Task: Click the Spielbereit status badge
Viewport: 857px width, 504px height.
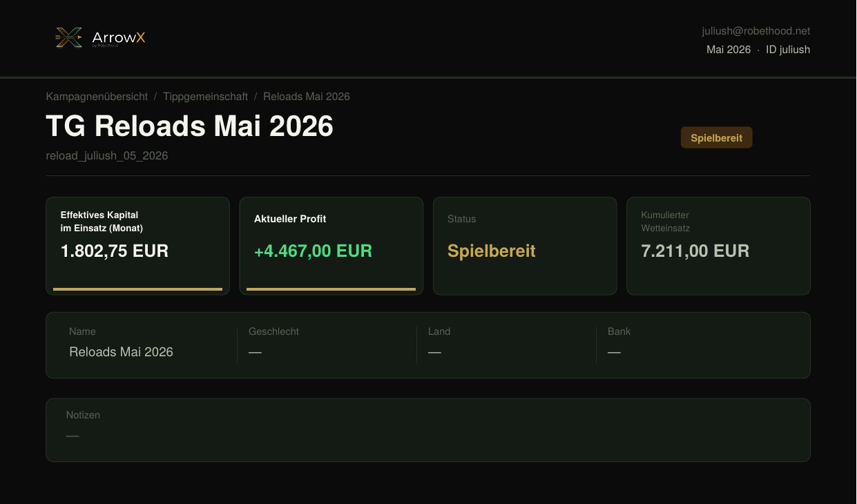Action: [717, 138]
